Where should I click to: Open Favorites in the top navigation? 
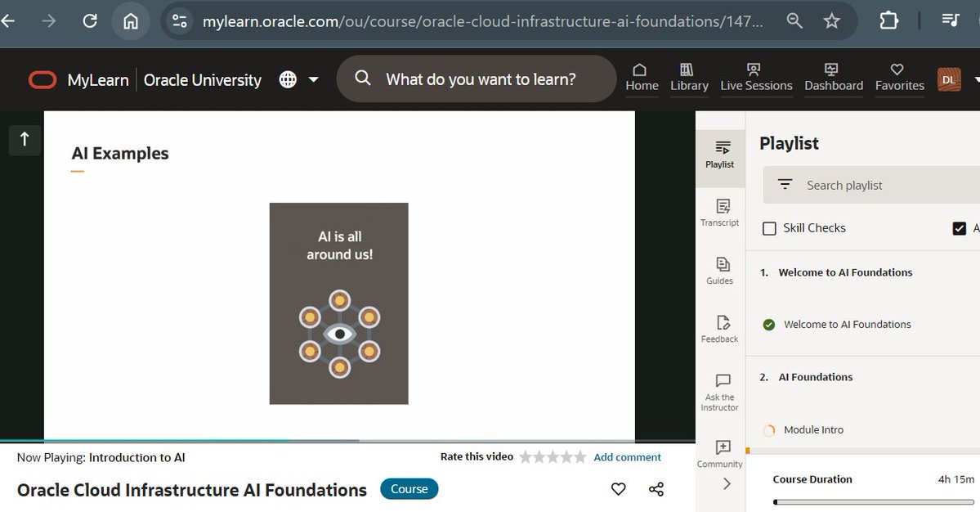click(899, 78)
